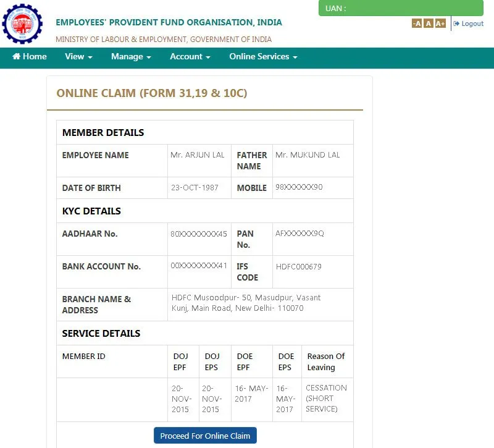Viewport: 494px width, 448px height.
Task: Click the BRANCH NAME & ADDRESS label
Action: point(96,305)
